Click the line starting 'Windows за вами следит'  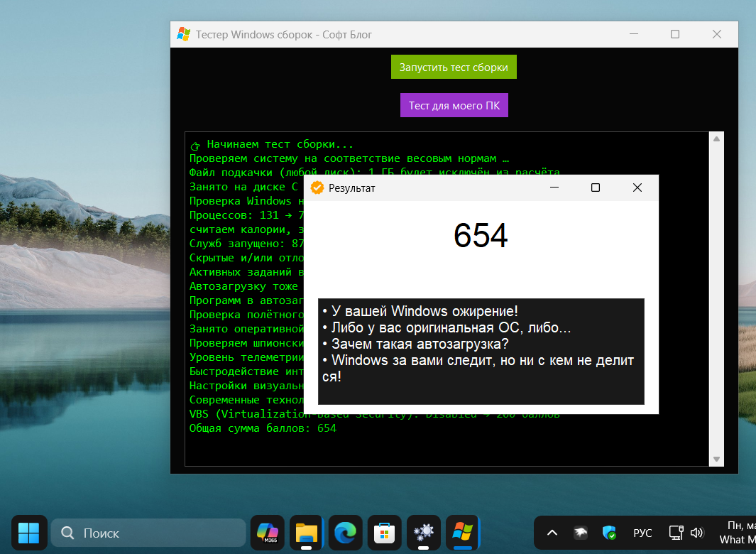pos(478,368)
